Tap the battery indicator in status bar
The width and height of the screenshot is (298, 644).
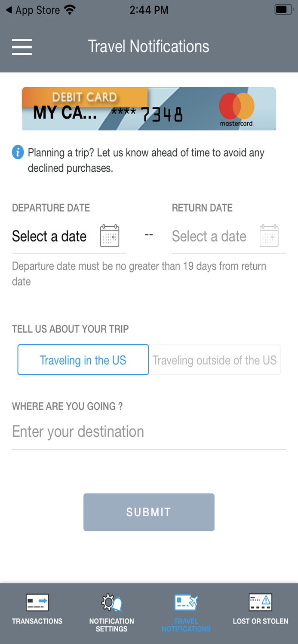click(x=283, y=9)
